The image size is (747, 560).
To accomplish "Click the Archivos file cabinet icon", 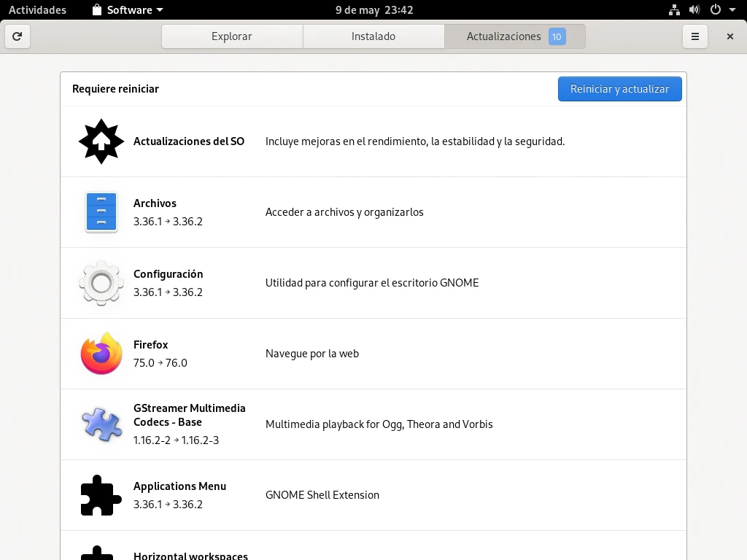I will [101, 212].
